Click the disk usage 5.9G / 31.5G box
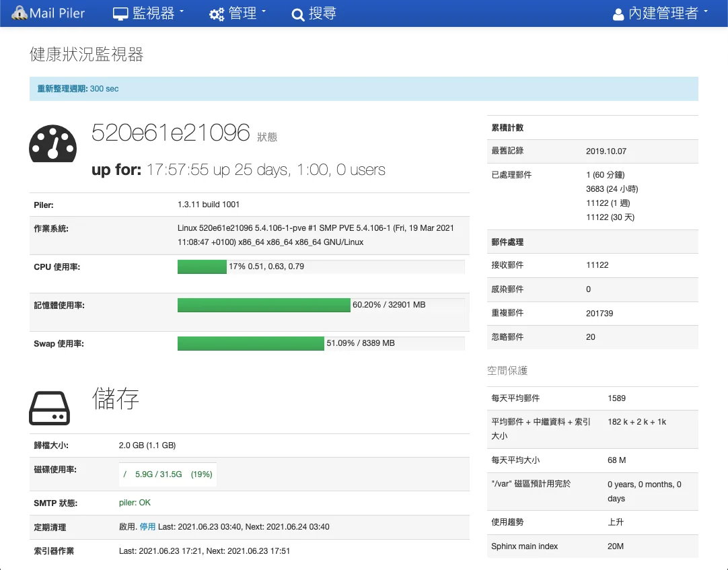 pos(168,474)
